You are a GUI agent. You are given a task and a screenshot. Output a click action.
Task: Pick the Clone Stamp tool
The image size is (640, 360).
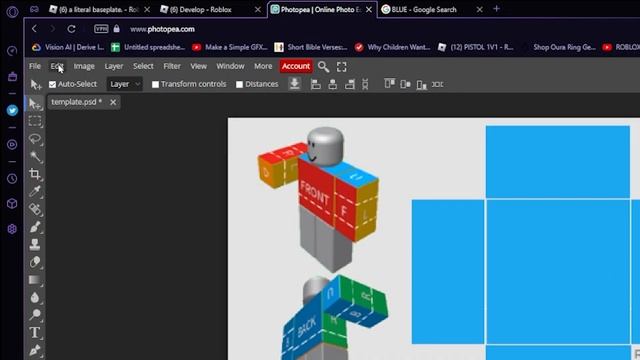pyautogui.click(x=35, y=244)
